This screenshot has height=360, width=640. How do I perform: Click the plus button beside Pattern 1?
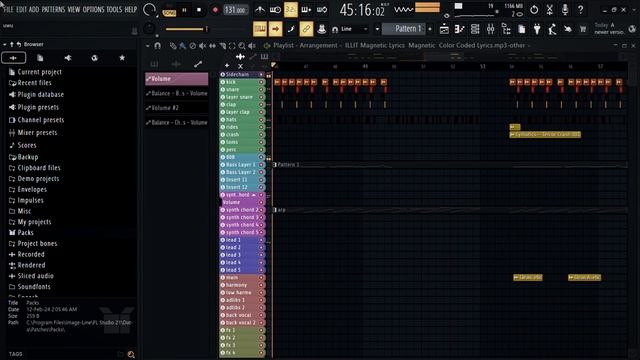(x=430, y=29)
